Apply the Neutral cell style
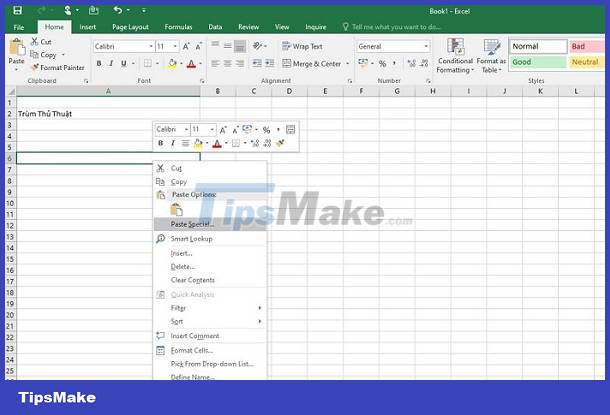The image size is (610, 415). [587, 62]
